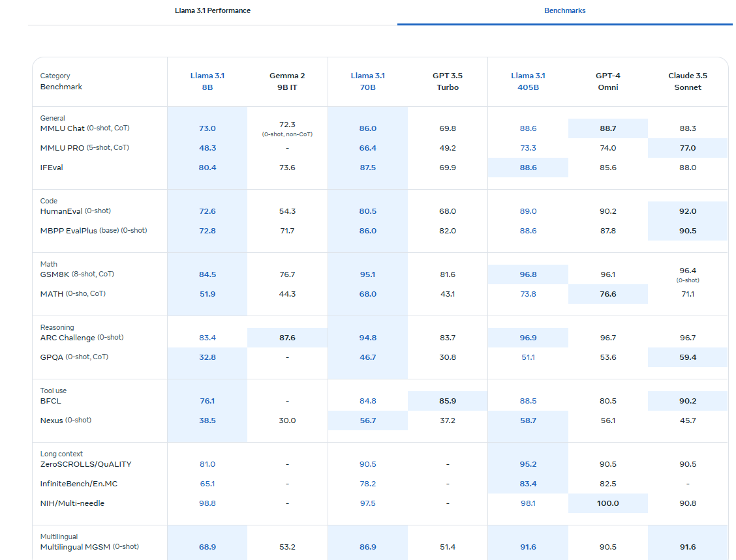Image resolution: width=736 pixels, height=560 pixels.
Task: Click the 73.0 Llama 8B MMLU Chat score
Action: coord(207,128)
